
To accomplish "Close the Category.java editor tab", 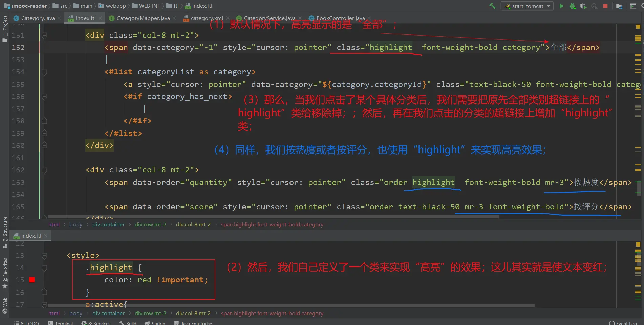I will pos(60,18).
